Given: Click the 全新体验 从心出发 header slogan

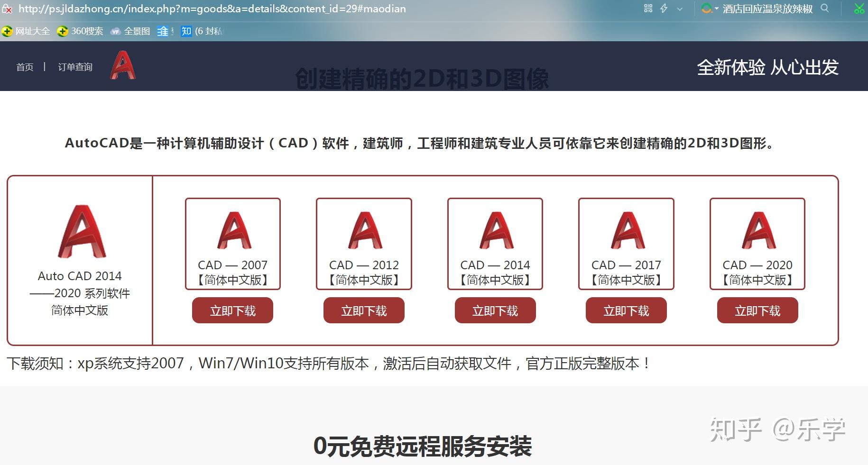Looking at the screenshot, I should pyautogui.click(x=767, y=67).
